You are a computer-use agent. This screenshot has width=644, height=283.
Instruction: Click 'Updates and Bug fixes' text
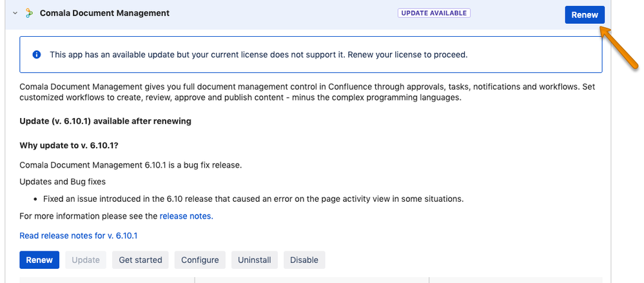(x=63, y=181)
